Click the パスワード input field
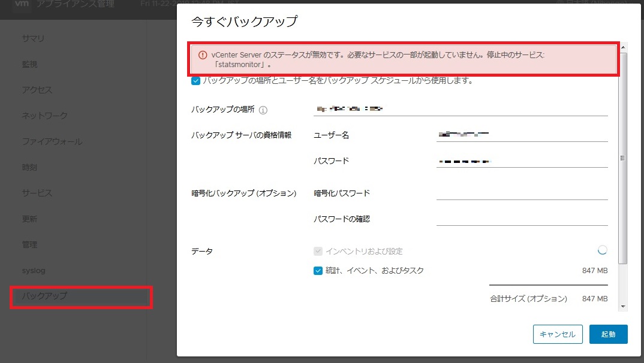Viewport: 644px width, 363px height. coord(522,161)
